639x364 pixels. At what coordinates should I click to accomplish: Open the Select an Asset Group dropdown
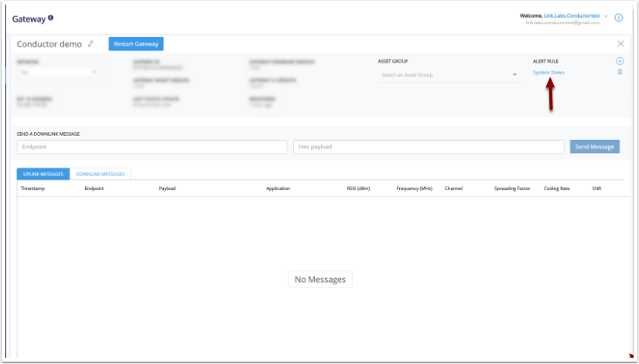point(449,75)
